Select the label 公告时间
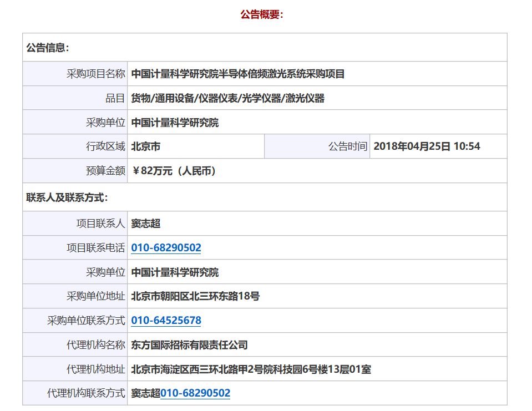 click(348, 146)
